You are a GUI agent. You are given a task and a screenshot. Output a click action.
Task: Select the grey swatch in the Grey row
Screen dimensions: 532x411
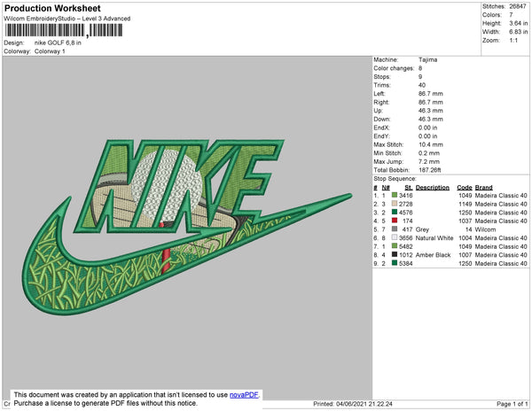point(395,229)
